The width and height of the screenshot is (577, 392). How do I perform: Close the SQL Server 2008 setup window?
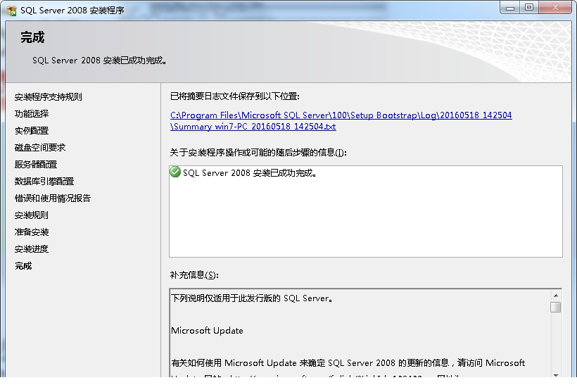point(555,8)
